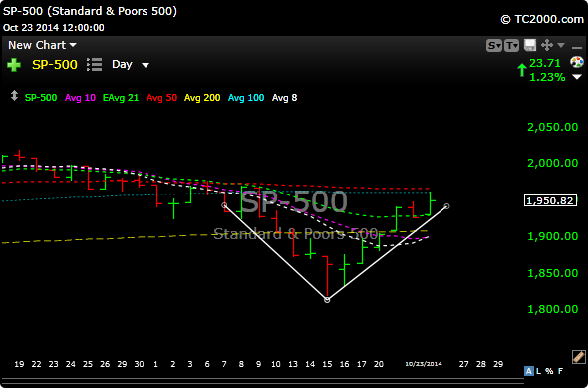The image size is (588, 388).
Task: Open the S settings dropdown button
Action: pyautogui.click(x=494, y=46)
